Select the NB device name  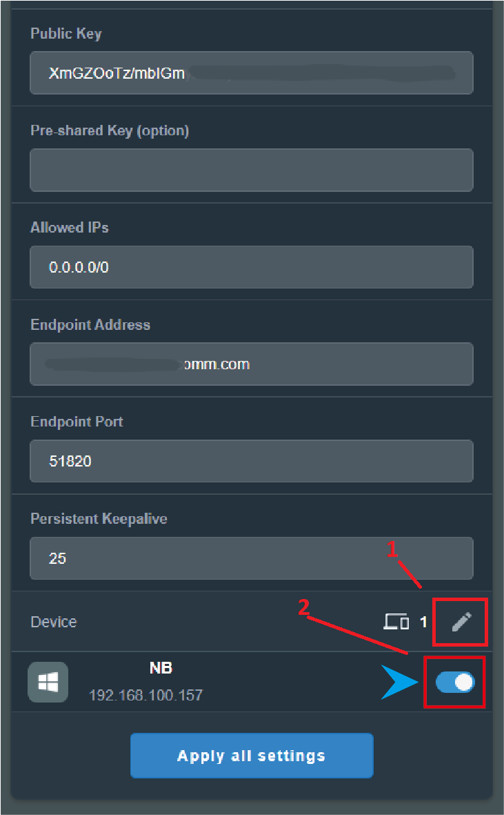(161, 668)
